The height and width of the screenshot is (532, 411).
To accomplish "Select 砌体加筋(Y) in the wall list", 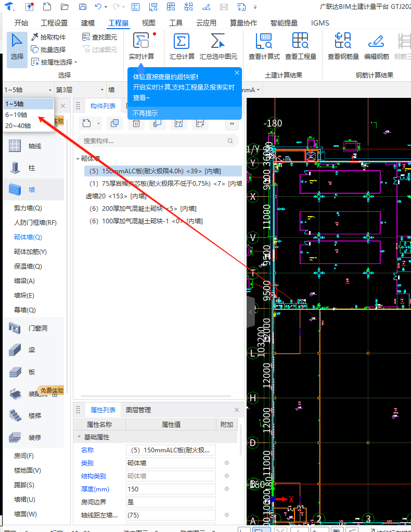I will tap(30, 252).
